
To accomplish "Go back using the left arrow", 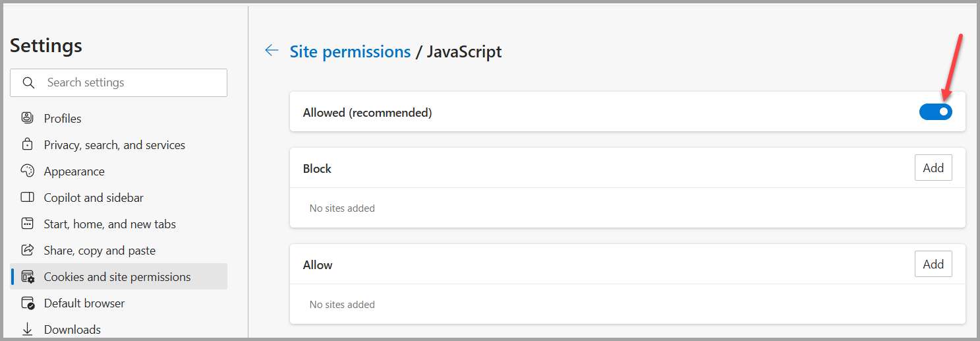I will tap(272, 51).
